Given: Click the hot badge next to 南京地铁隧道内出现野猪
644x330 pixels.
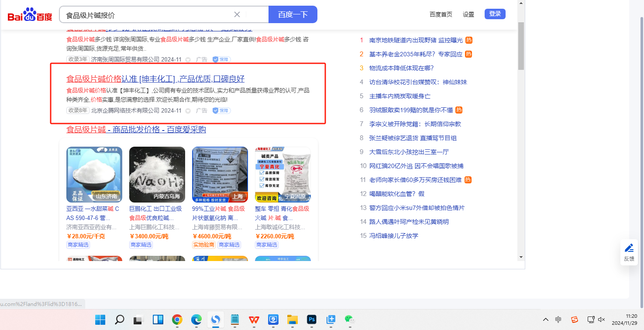Looking at the screenshot, I should coord(468,40).
